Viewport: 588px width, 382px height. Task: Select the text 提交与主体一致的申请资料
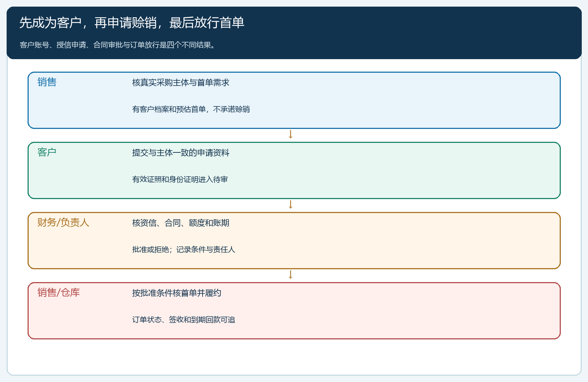tap(180, 153)
